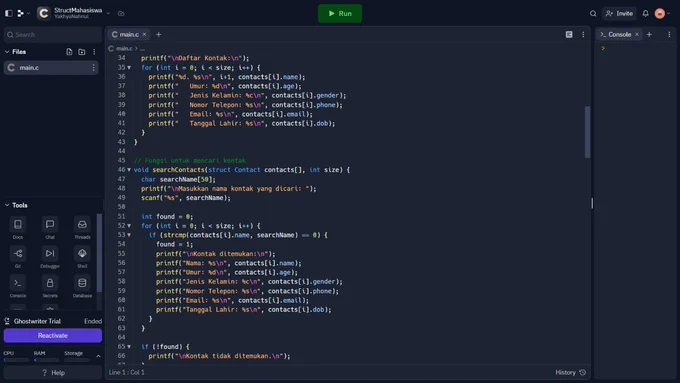Open the Database tool
Image resolution: width=680 pixels, height=383 pixels.
tap(82, 286)
